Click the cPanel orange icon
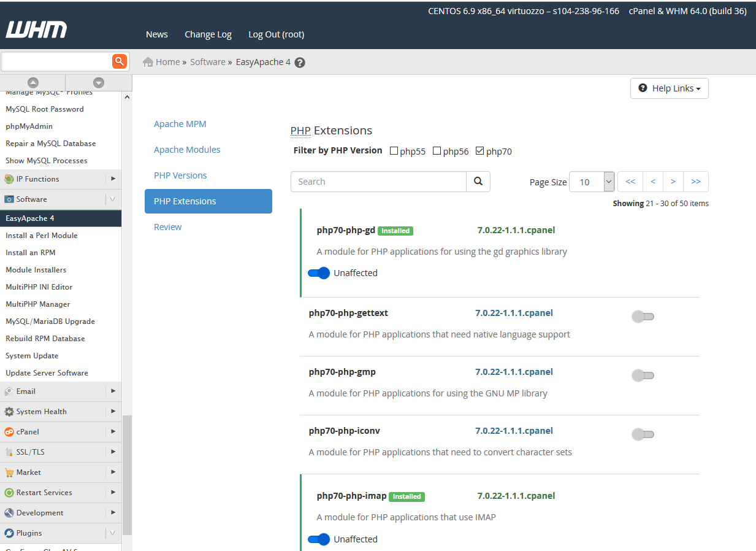The width and height of the screenshot is (756, 551). tap(9, 432)
